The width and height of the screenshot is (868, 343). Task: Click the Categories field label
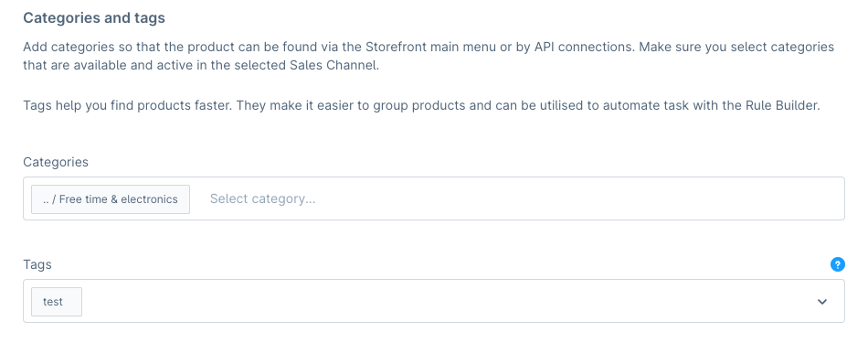point(56,162)
